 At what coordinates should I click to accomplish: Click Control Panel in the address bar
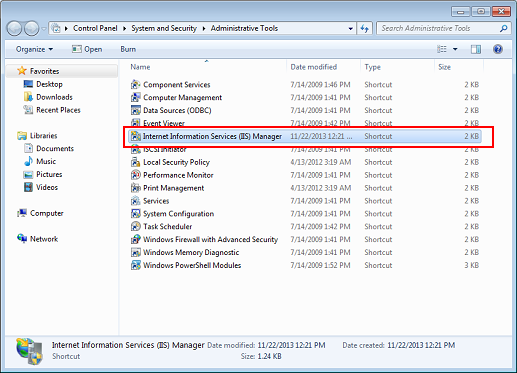point(95,28)
